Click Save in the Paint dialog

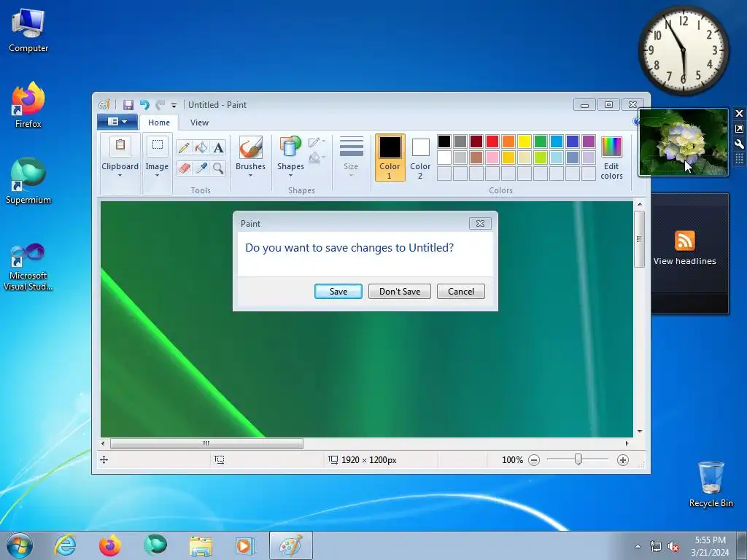(x=338, y=292)
